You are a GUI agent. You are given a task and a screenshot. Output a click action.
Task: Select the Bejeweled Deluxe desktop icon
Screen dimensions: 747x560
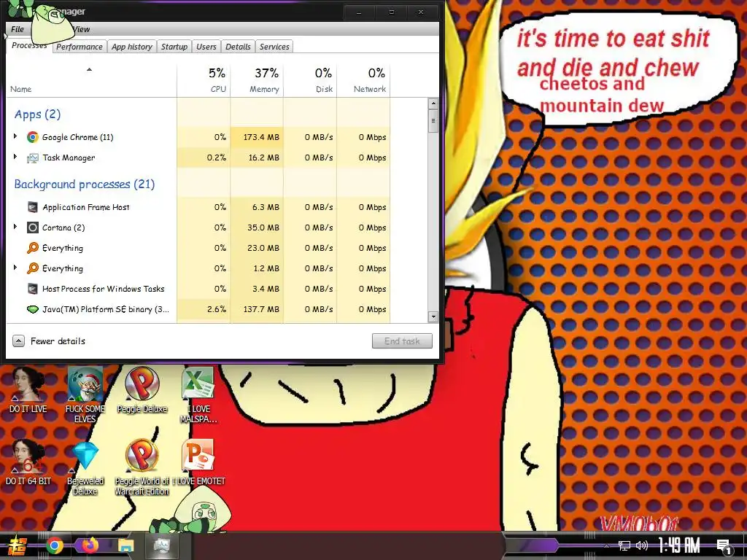[x=85, y=467]
